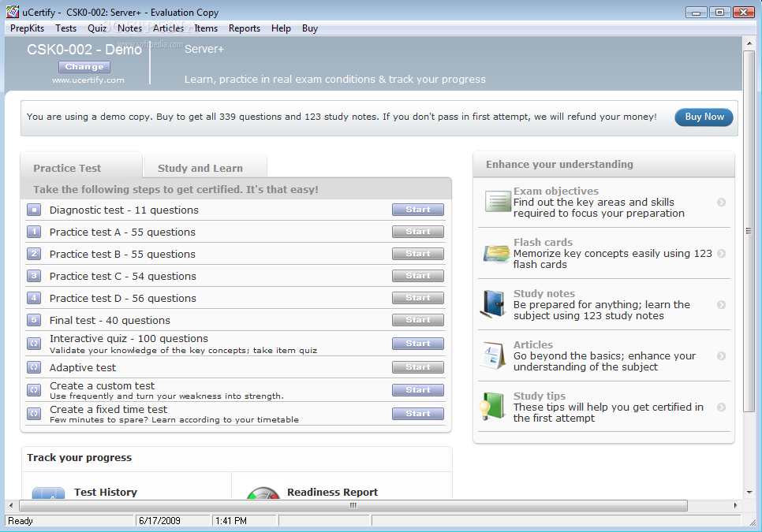Start the Adaptive test
Image resolution: width=762 pixels, height=532 pixels.
[418, 367]
